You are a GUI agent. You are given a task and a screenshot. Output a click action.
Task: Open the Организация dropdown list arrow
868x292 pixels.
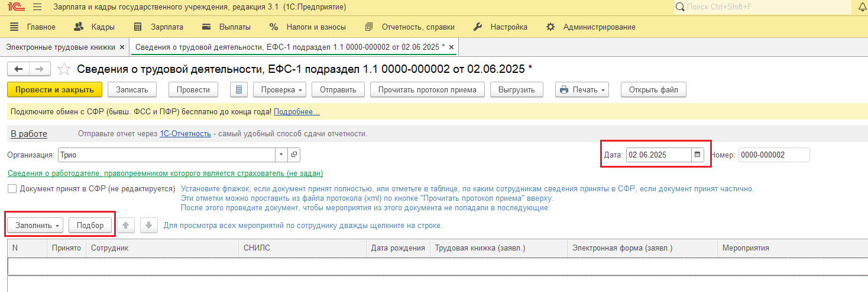point(281,155)
